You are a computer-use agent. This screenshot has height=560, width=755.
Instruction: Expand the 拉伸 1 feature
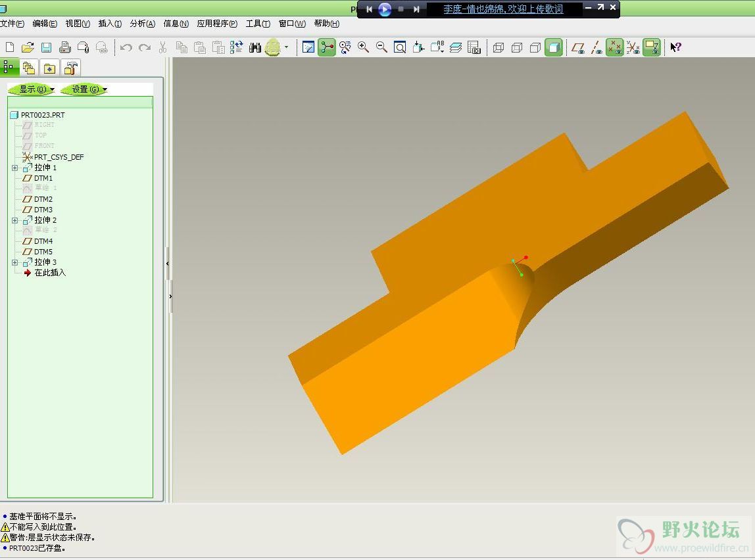15,168
